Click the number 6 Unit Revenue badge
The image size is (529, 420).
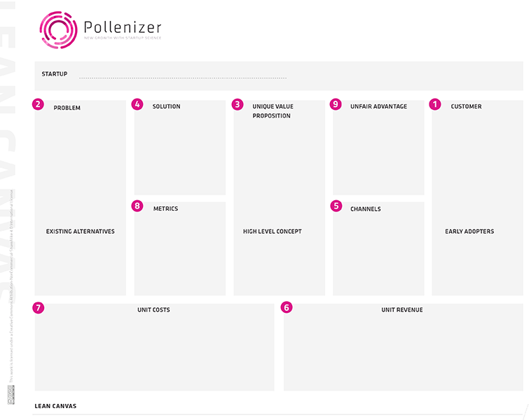(x=287, y=307)
